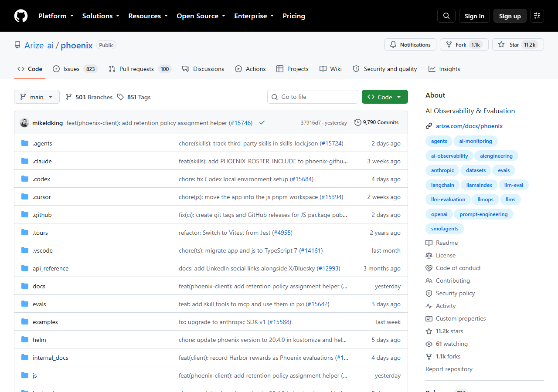Open the search magnifier button
The height and width of the screenshot is (392, 558).
coord(446,16)
